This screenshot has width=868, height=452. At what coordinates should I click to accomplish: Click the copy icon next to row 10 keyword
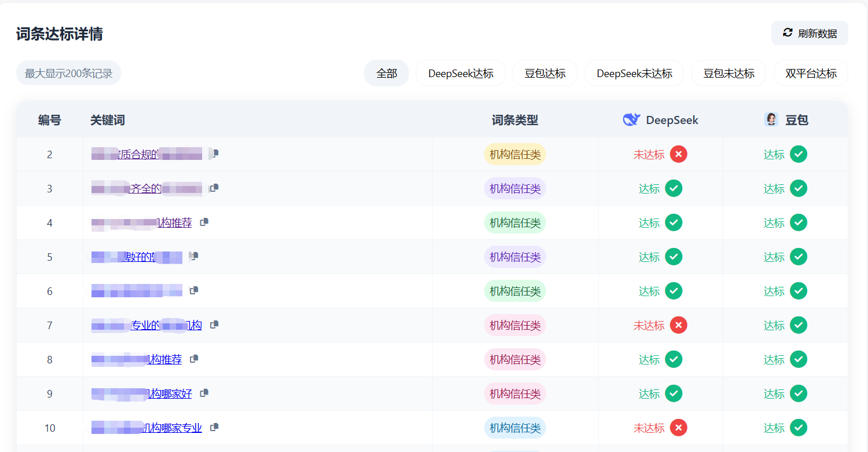pos(214,428)
